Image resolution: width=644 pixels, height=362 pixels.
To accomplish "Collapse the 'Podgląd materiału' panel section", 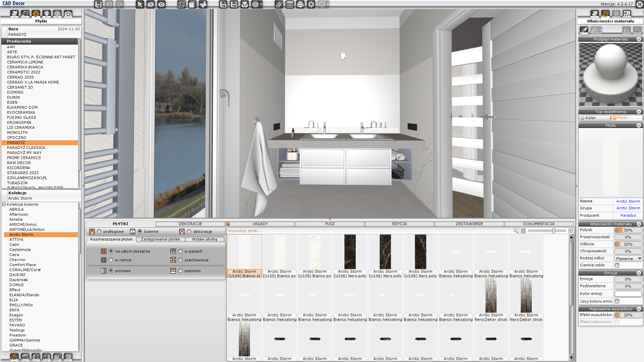I will click(639, 39).
